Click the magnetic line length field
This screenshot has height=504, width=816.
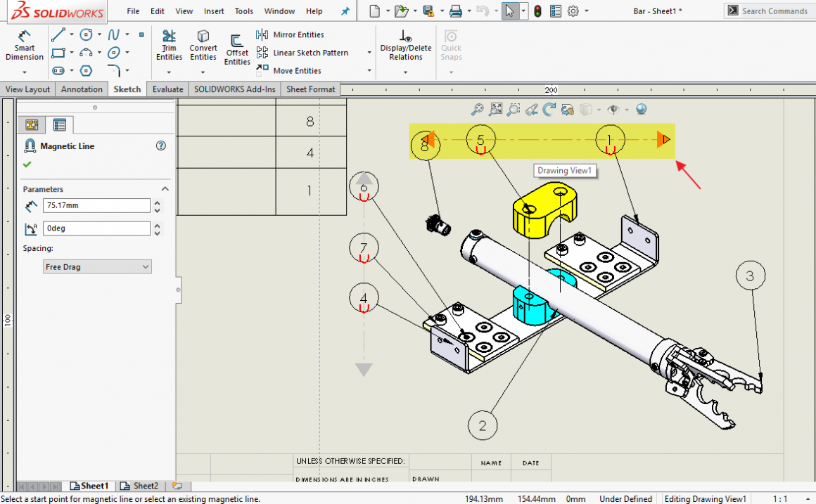point(96,205)
